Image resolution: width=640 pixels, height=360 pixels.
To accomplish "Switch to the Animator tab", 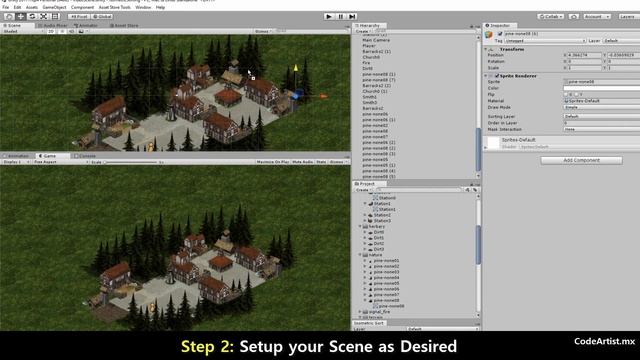I will [x=87, y=25].
